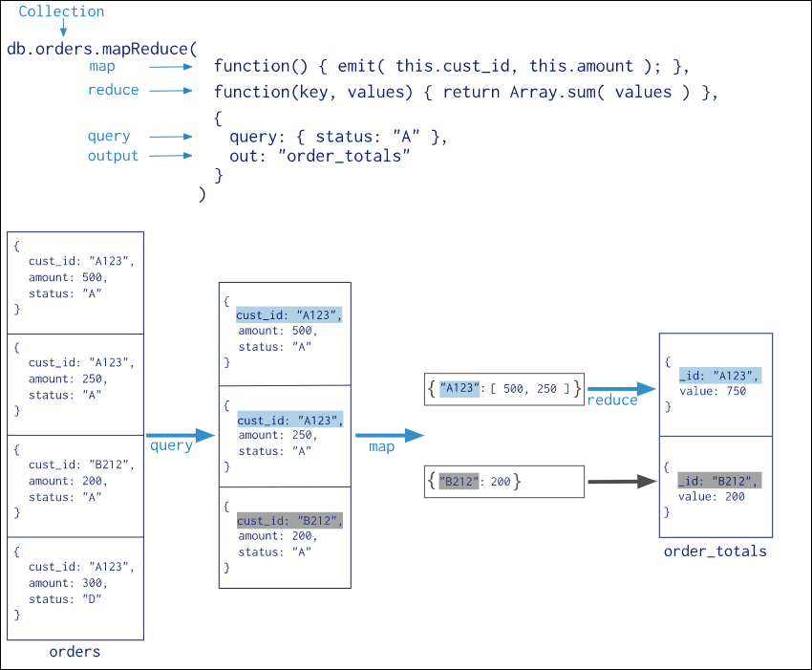
Task: Click the orders caption under source collection
Action: pyautogui.click(x=75, y=651)
